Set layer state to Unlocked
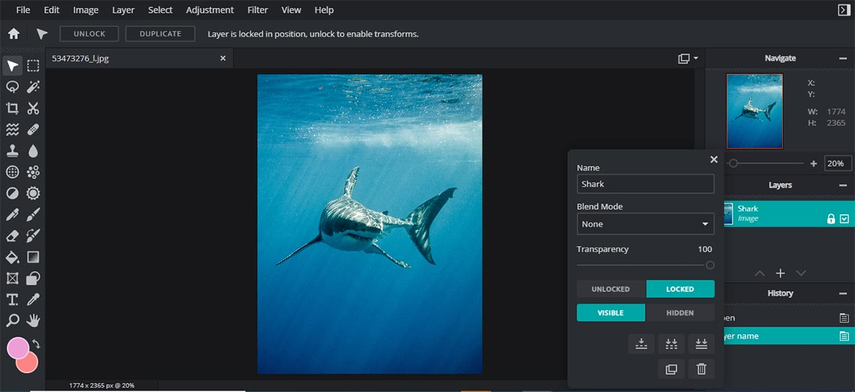This screenshot has width=855, height=392. (611, 289)
